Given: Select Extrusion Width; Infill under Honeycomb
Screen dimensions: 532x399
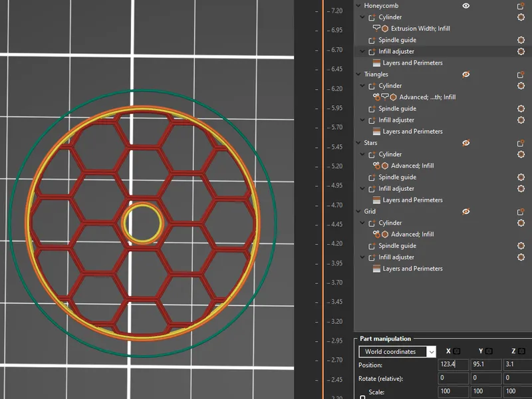Looking at the screenshot, I should point(420,29).
